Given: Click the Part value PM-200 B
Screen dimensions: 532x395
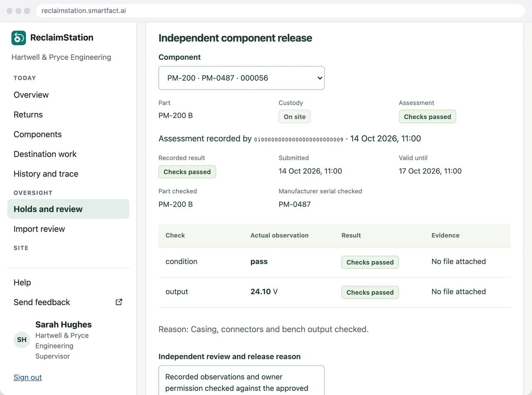Looking at the screenshot, I should click(176, 116).
